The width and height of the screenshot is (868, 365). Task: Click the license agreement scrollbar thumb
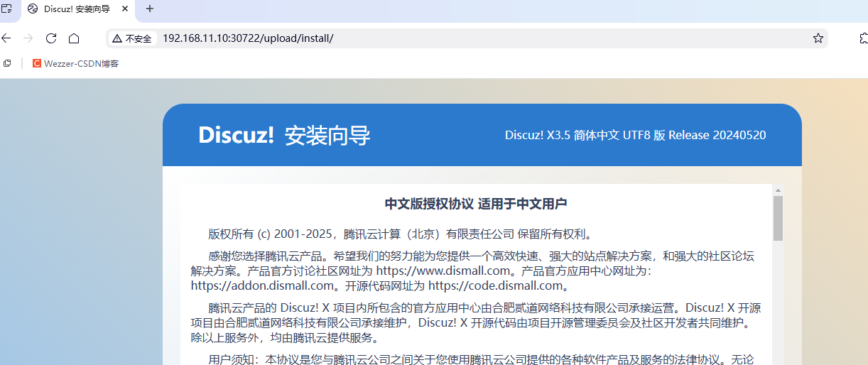coord(778,218)
